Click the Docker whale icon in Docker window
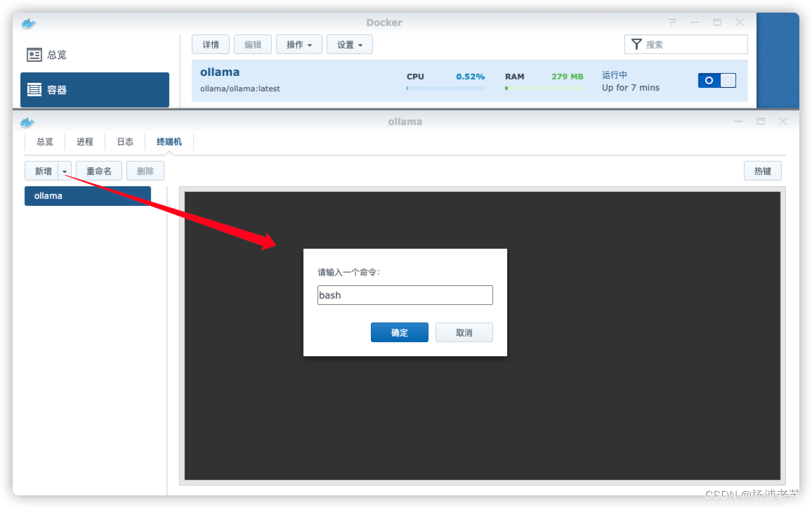 click(29, 23)
